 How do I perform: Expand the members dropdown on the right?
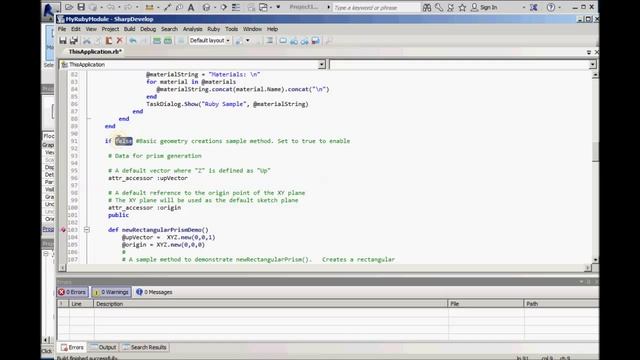[592, 64]
